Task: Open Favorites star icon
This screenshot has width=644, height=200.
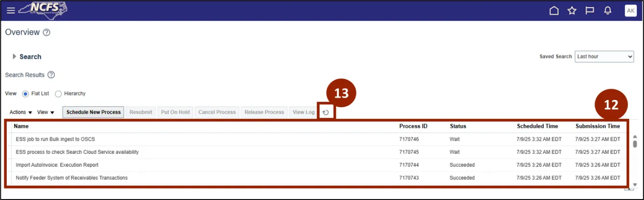Action: click(572, 11)
